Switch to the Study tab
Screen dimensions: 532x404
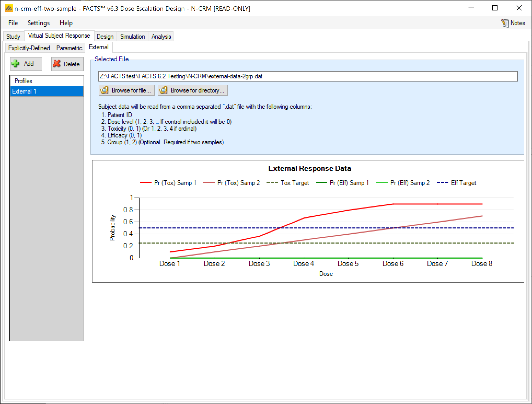point(13,36)
